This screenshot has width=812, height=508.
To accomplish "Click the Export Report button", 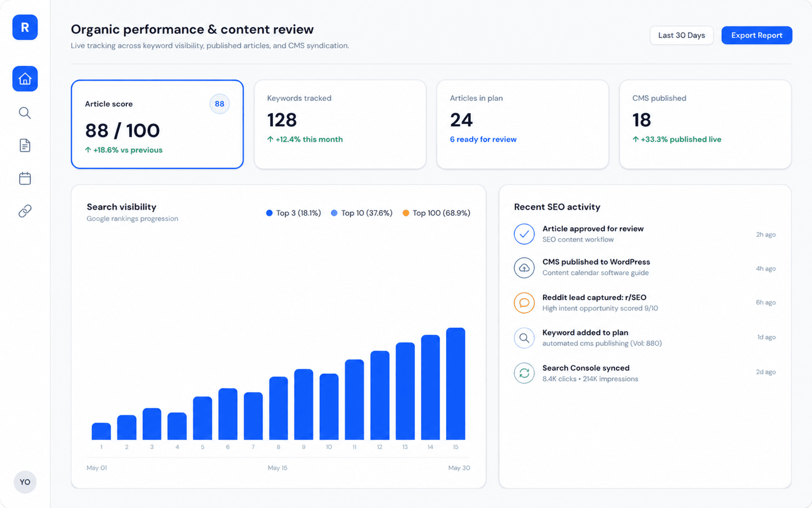I will coord(756,35).
